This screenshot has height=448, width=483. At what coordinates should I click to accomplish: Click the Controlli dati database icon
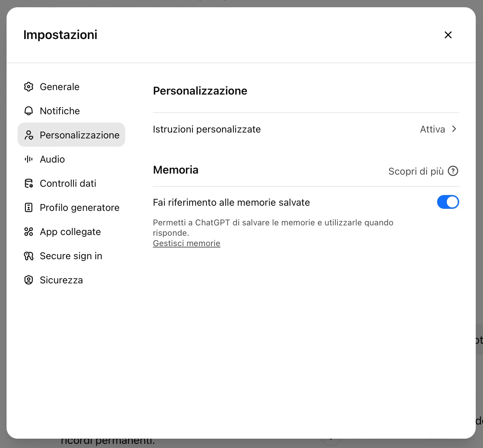tap(29, 183)
